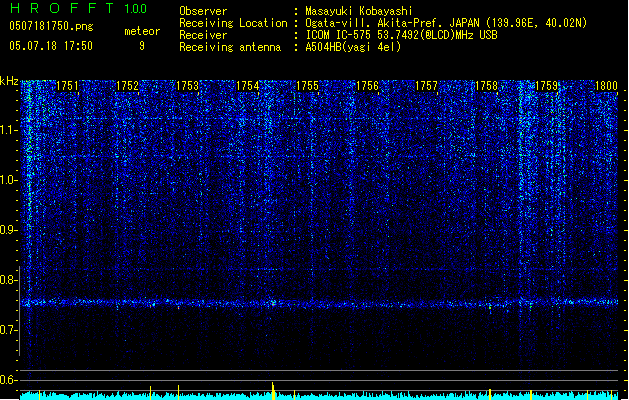This screenshot has width=629, height=400.
Task: Click the 1754 time marker
Action: tap(248, 86)
